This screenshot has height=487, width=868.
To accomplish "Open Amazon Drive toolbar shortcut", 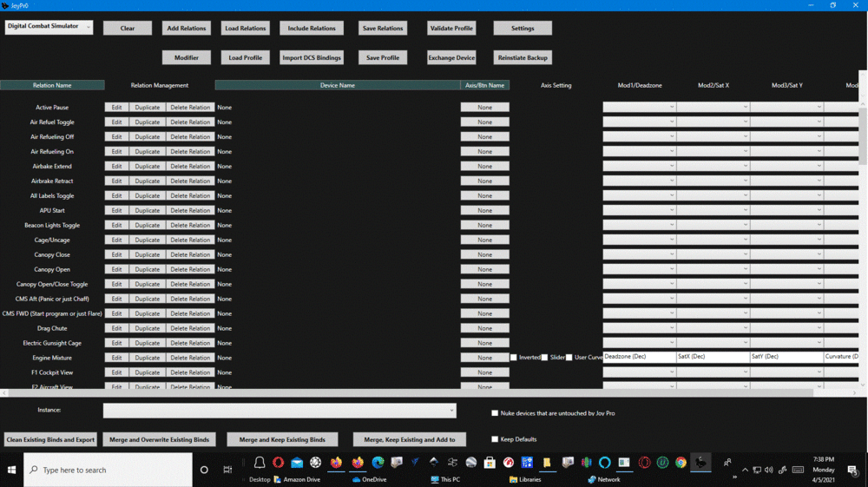I will tap(297, 479).
